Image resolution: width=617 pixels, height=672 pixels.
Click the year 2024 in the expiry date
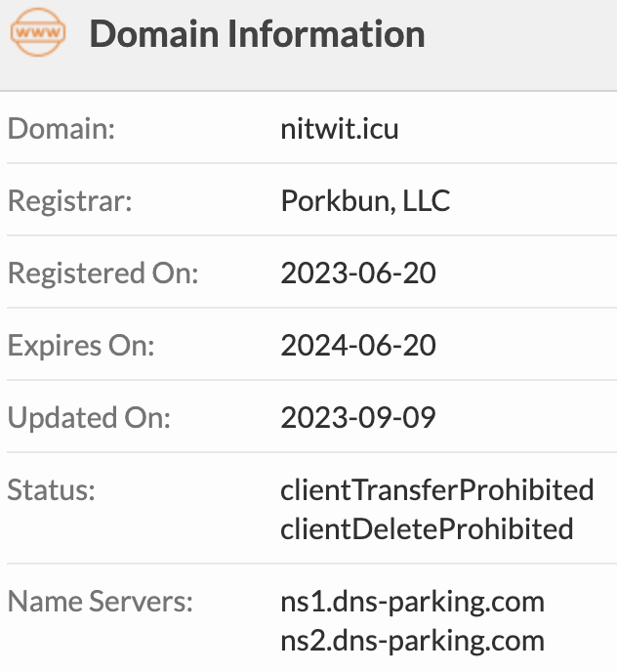click(307, 346)
